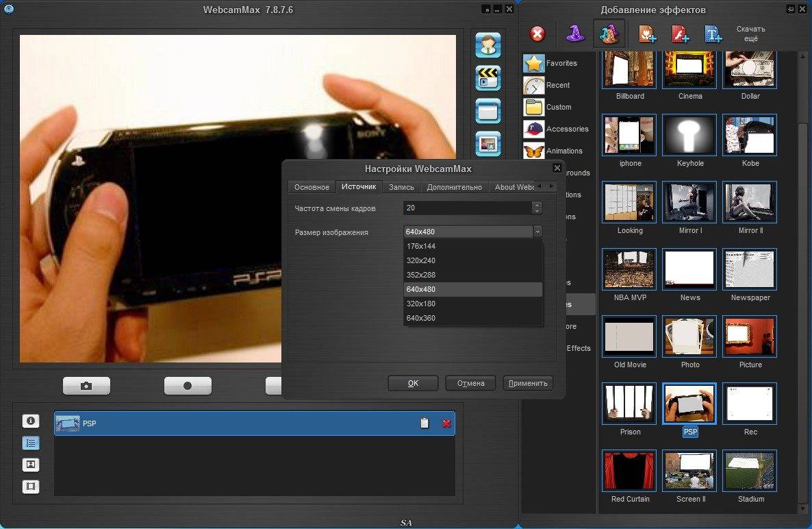
Task: Select the Prison effect thumbnail
Action: click(629, 404)
